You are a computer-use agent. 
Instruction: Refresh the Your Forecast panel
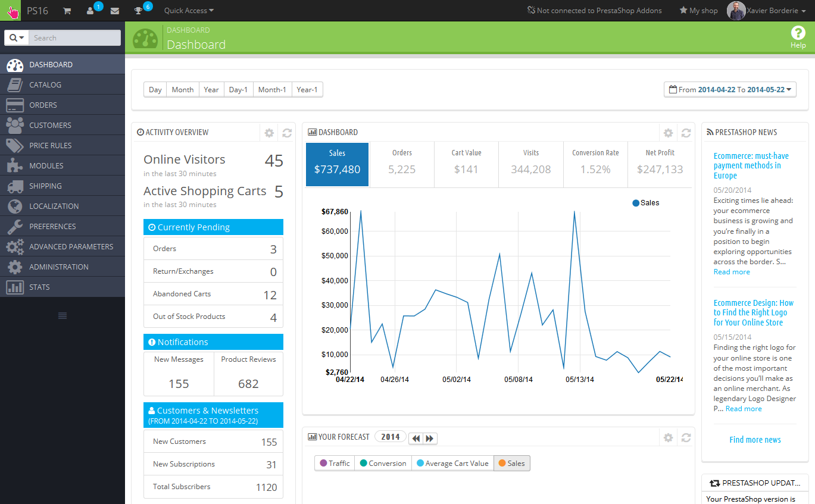(686, 437)
